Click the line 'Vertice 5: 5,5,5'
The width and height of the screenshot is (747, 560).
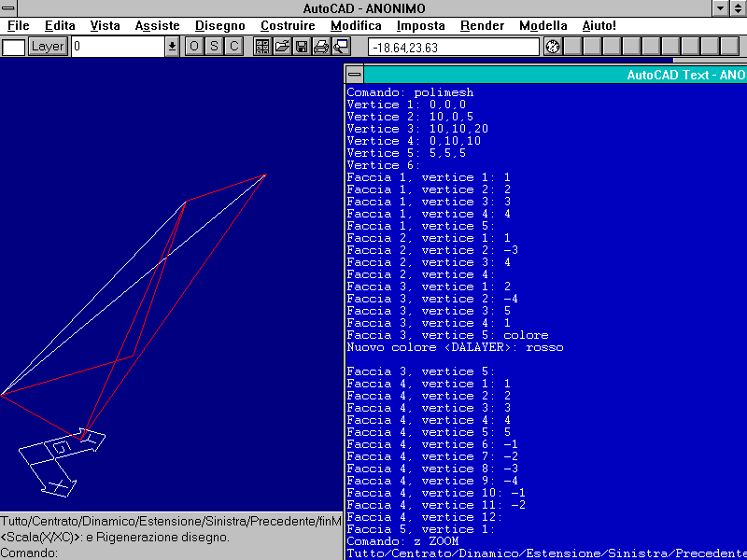[406, 153]
